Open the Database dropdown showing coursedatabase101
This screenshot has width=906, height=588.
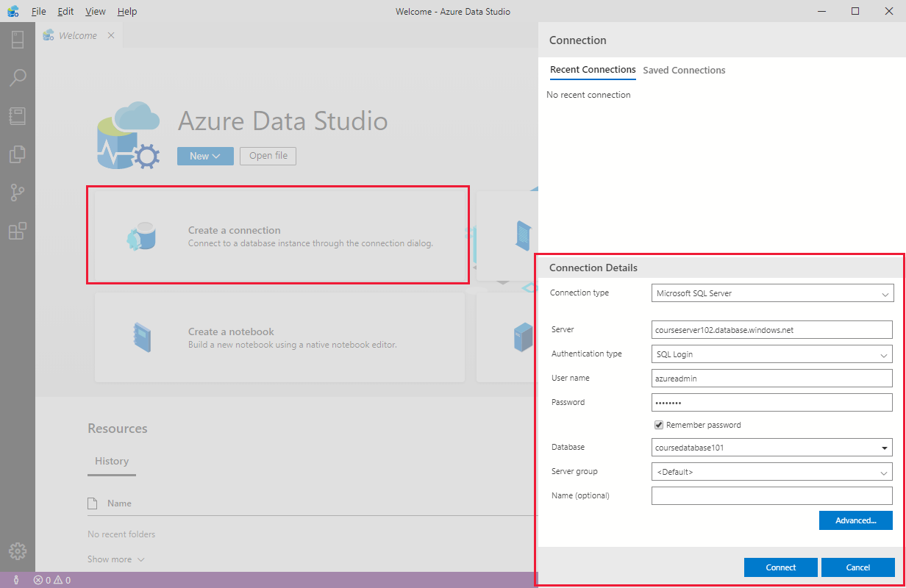771,447
